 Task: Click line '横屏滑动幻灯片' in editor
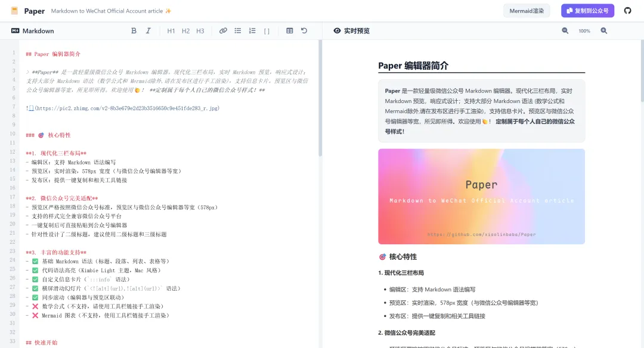(103, 288)
